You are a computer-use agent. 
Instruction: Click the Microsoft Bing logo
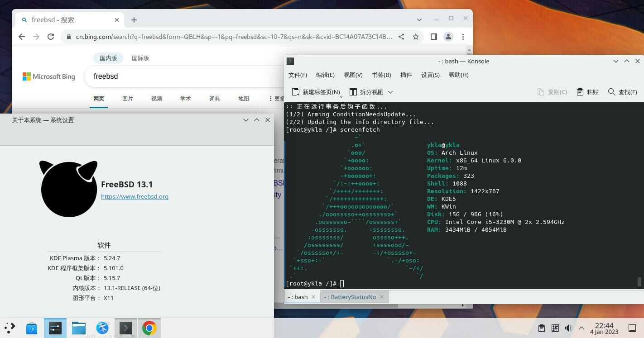(49, 76)
